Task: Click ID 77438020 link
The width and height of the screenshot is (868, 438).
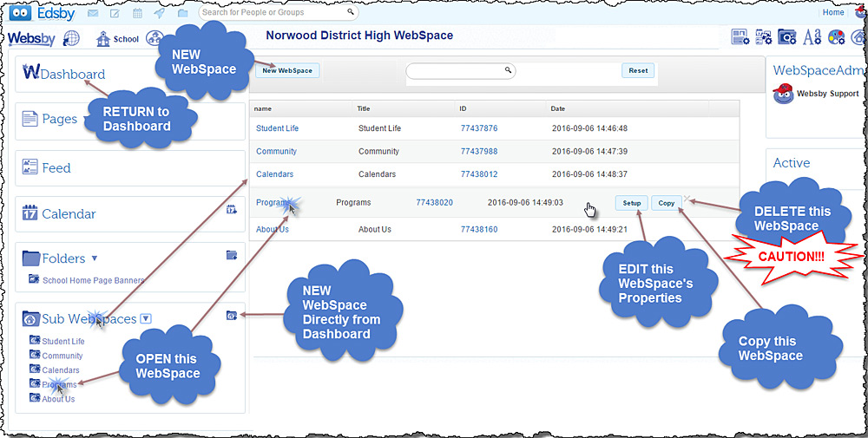Action: 434,202
